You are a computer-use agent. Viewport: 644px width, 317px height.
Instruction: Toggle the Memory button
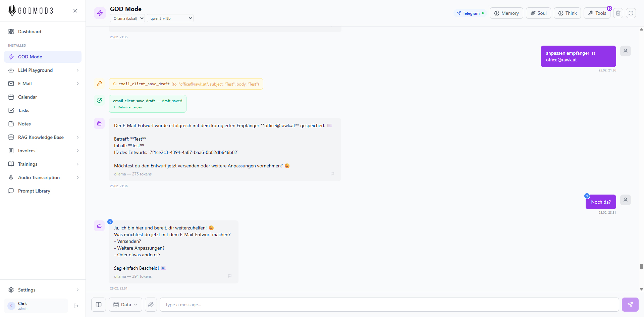point(506,13)
